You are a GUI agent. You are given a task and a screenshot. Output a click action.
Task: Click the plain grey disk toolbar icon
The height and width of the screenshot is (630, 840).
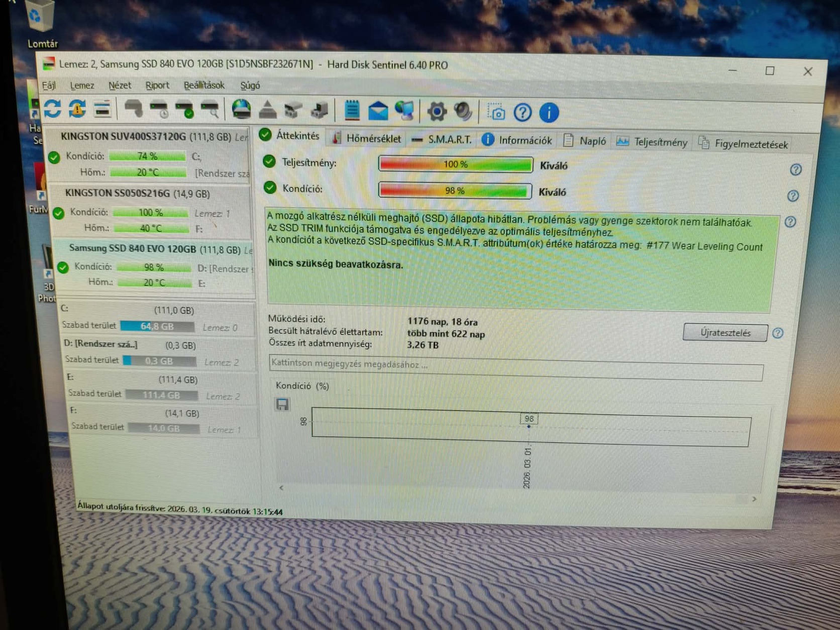(x=134, y=109)
